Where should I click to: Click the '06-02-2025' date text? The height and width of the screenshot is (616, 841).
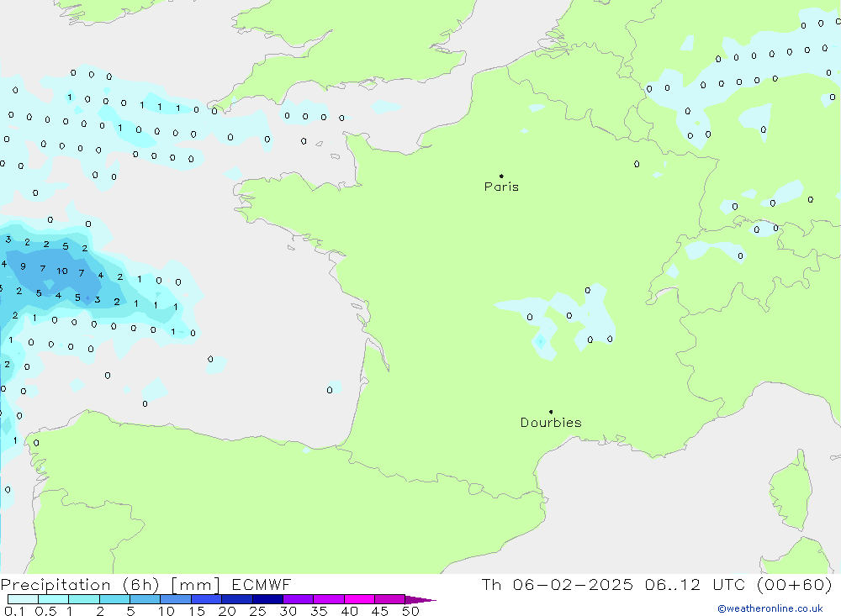[x=572, y=584]
